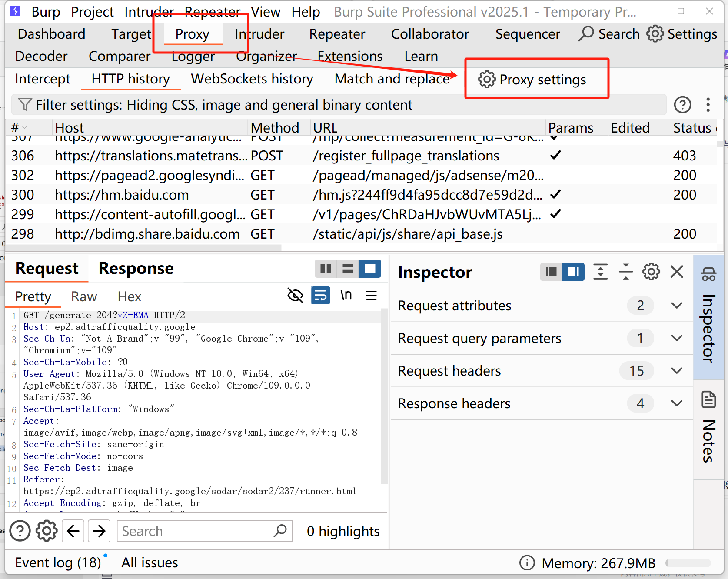Image resolution: width=728 pixels, height=579 pixels.
Task: Switch editor to Hex view
Action: (x=129, y=296)
